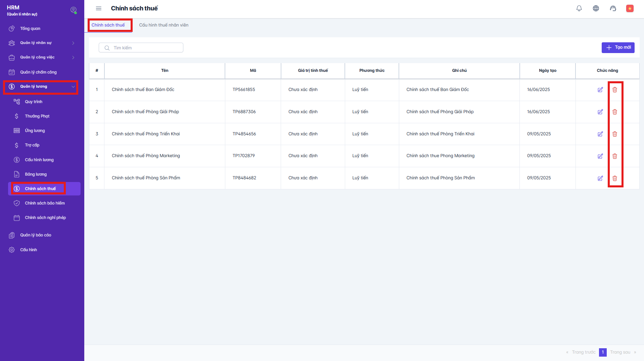Edit the Phòng Marketing tax policy
Image resolution: width=644 pixels, height=361 pixels.
coord(600,156)
